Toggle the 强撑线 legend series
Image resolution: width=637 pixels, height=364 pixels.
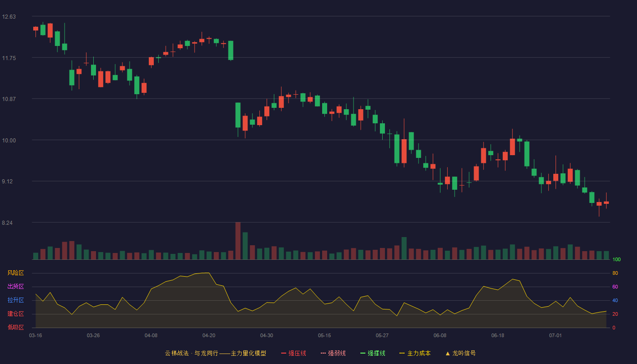click(x=373, y=353)
